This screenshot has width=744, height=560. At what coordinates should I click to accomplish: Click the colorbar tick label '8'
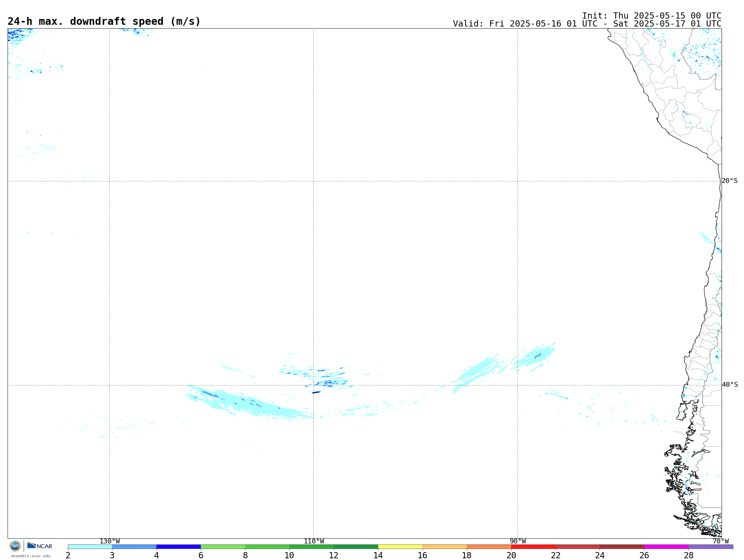tap(245, 555)
